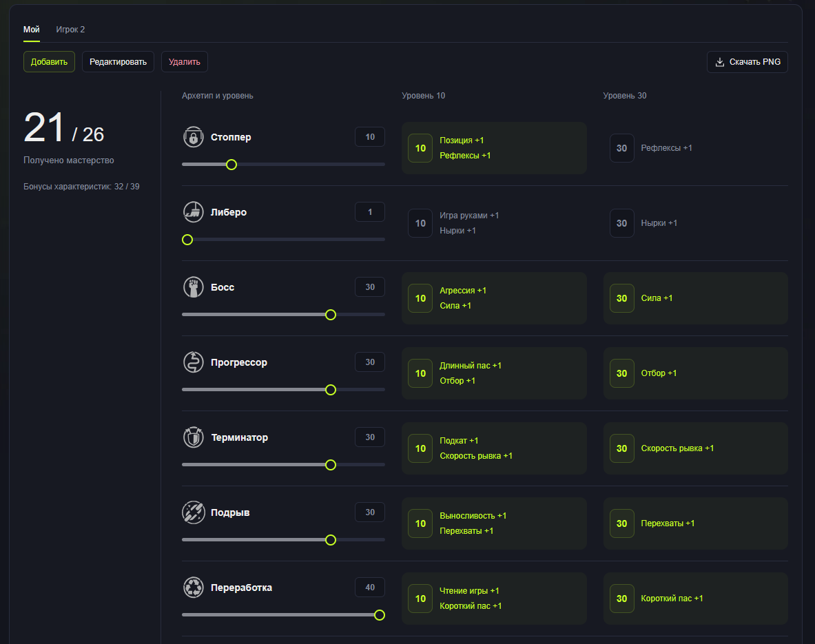Image resolution: width=815 pixels, height=644 pixels.
Task: Click the Подрыв level slider handle
Action: tap(331, 540)
